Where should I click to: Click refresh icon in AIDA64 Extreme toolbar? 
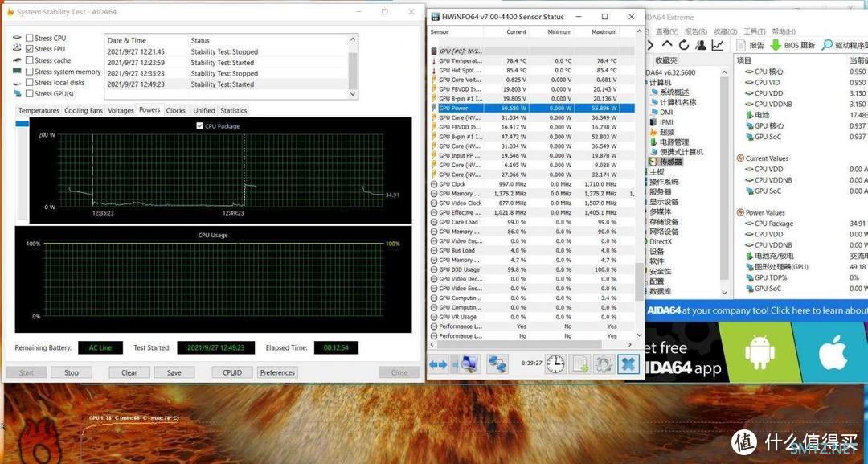(684, 45)
